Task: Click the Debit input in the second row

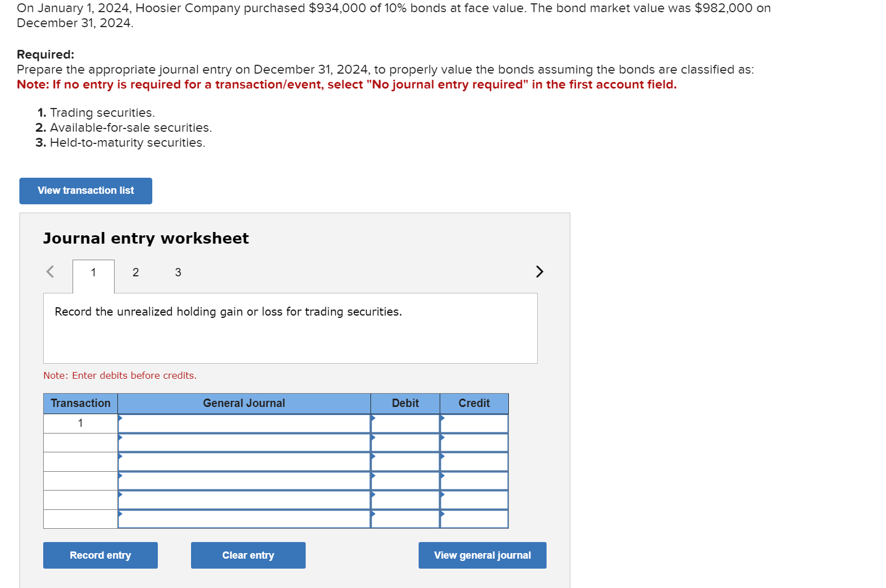Action: point(405,442)
